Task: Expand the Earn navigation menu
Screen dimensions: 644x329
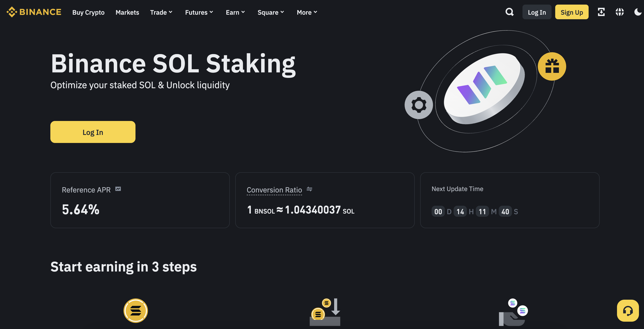Action: [x=235, y=12]
